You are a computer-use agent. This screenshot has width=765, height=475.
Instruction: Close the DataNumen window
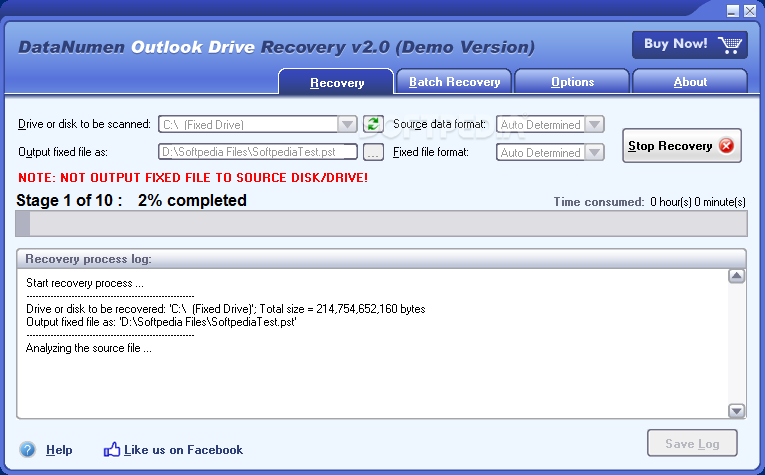[x=750, y=11]
